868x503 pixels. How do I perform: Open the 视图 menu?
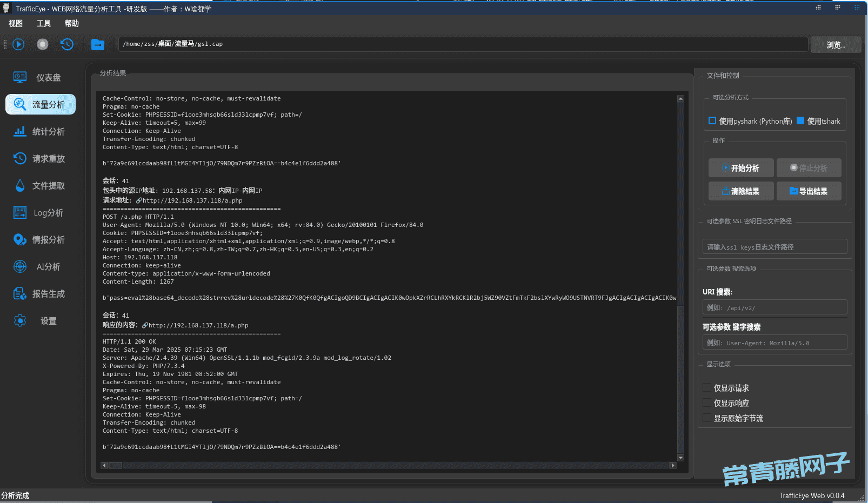[x=16, y=24]
